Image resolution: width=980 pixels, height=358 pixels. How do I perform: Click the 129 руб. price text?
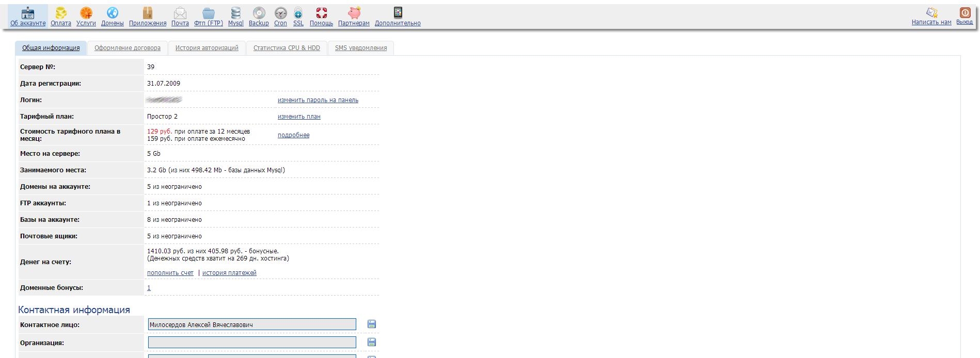click(x=160, y=132)
